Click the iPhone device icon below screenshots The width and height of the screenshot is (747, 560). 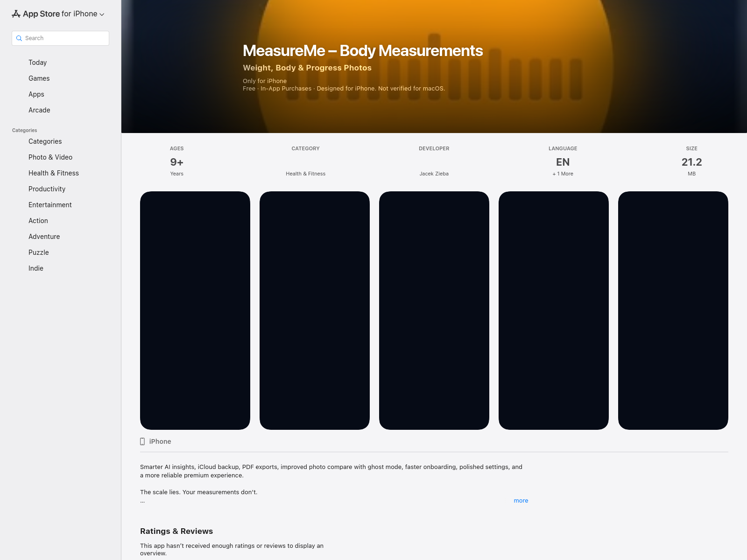coord(142,441)
